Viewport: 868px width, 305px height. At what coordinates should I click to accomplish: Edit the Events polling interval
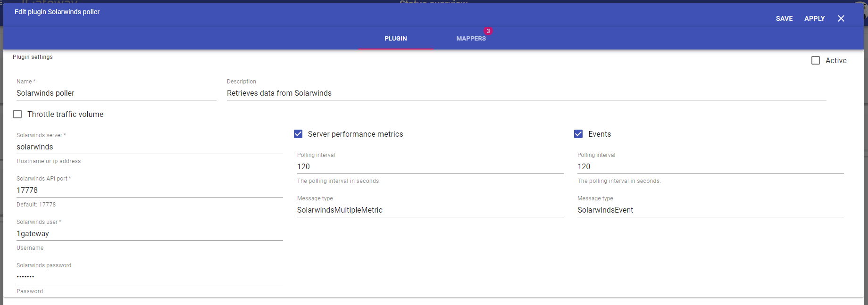click(710, 167)
